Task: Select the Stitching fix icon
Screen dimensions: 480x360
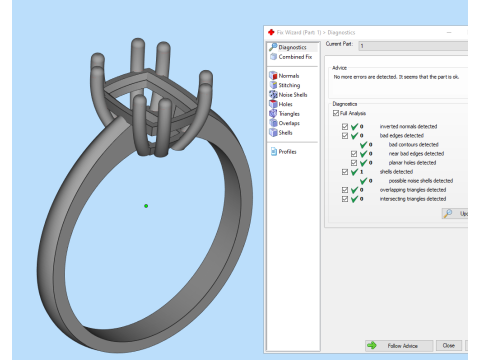Action: click(273, 85)
